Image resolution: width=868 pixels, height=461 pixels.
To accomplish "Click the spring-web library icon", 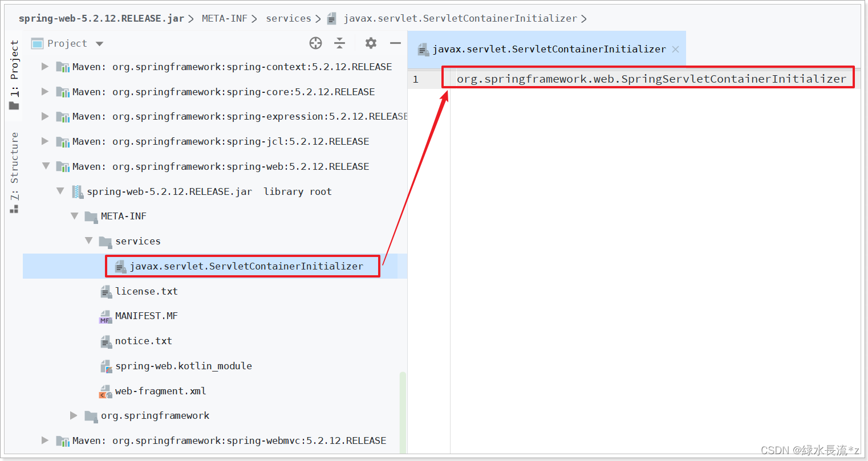I will coord(62,167).
